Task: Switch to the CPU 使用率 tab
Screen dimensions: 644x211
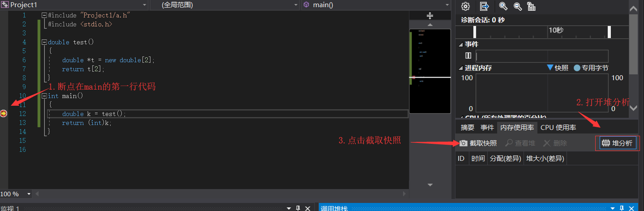Action: 558,128
